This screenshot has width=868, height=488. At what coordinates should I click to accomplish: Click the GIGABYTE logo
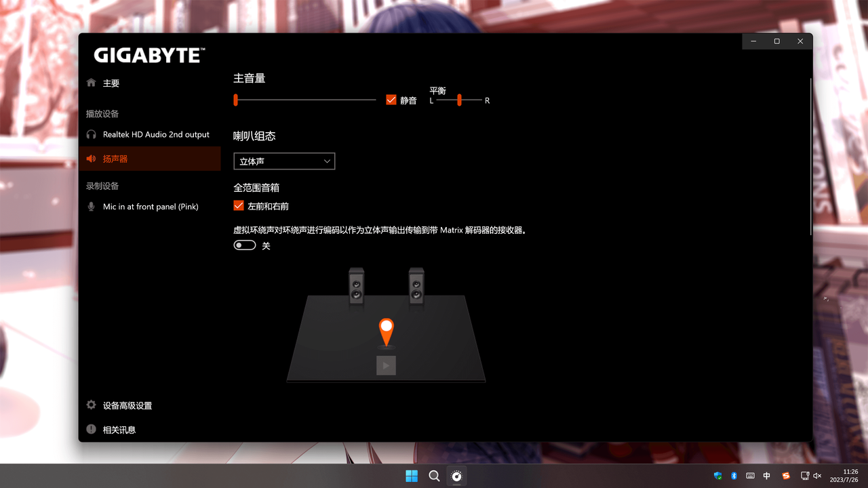tap(149, 55)
